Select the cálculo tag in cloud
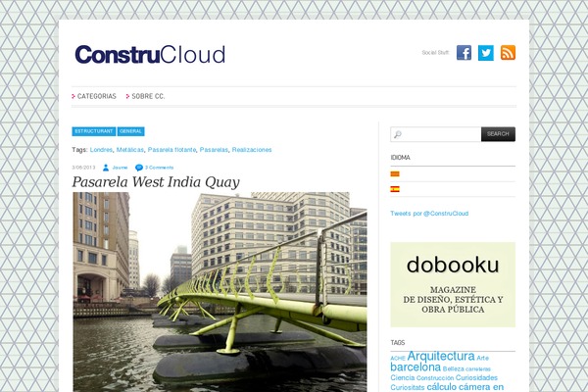This screenshot has height=392, width=588. click(x=442, y=387)
